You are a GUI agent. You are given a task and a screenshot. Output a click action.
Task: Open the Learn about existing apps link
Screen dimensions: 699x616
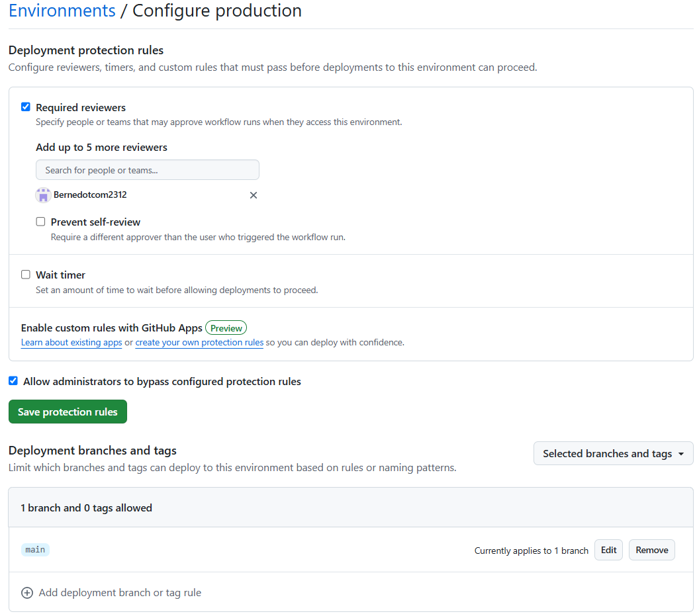point(71,342)
